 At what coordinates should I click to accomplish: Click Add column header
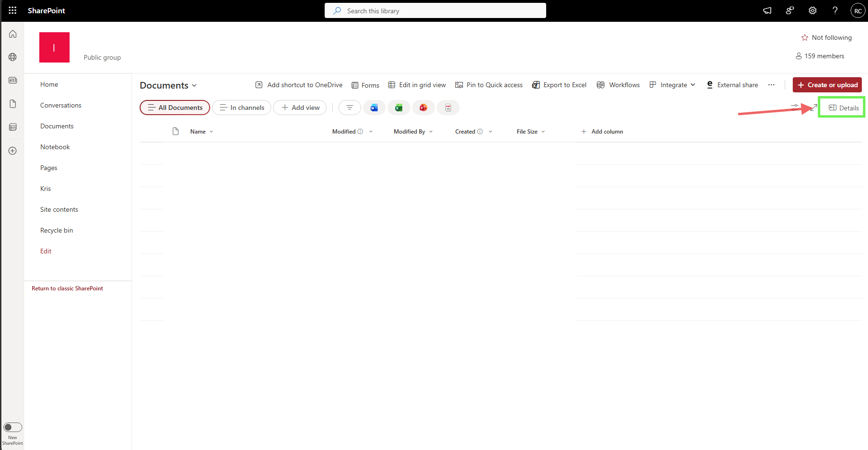[602, 132]
